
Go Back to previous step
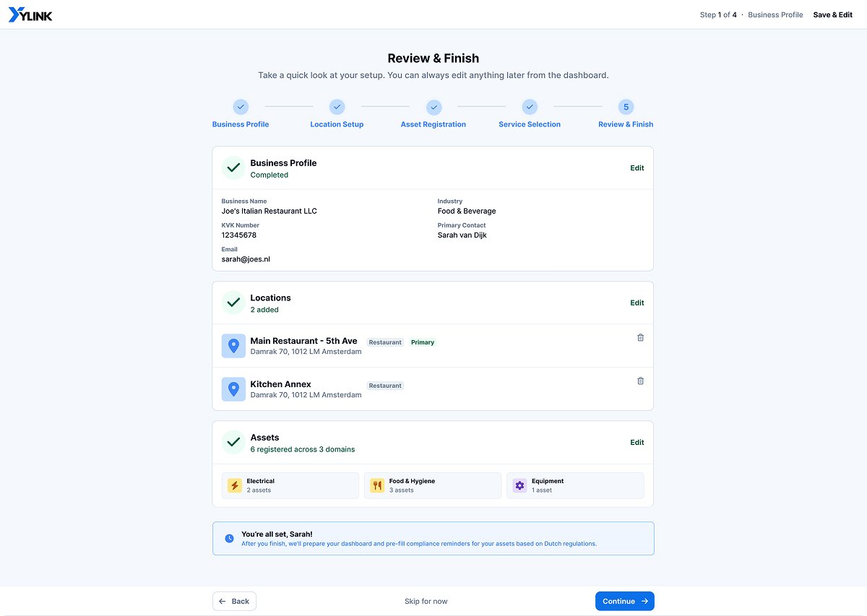pyautogui.click(x=234, y=601)
